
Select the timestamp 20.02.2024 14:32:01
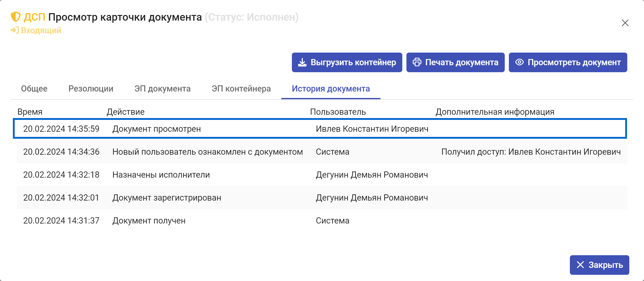tap(61, 198)
